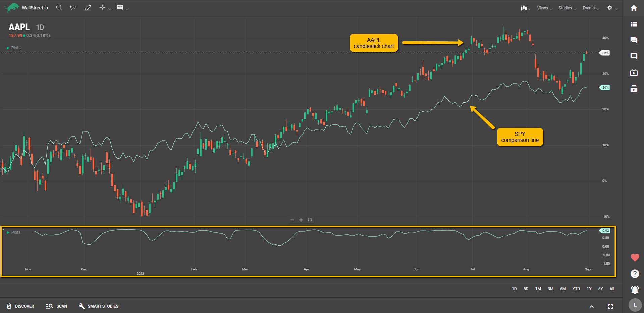Toggle fullscreen mode icon at bottom
644x313 pixels.
tap(610, 307)
